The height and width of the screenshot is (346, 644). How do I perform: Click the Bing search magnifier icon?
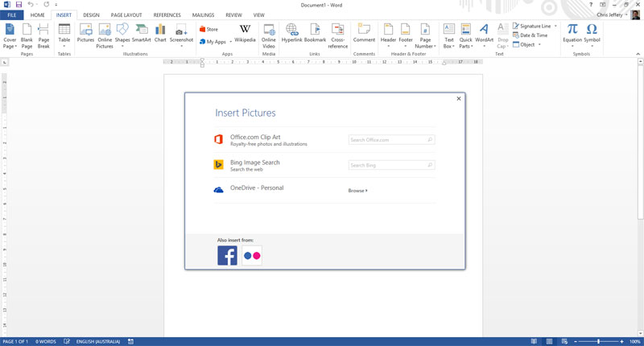[x=430, y=165]
